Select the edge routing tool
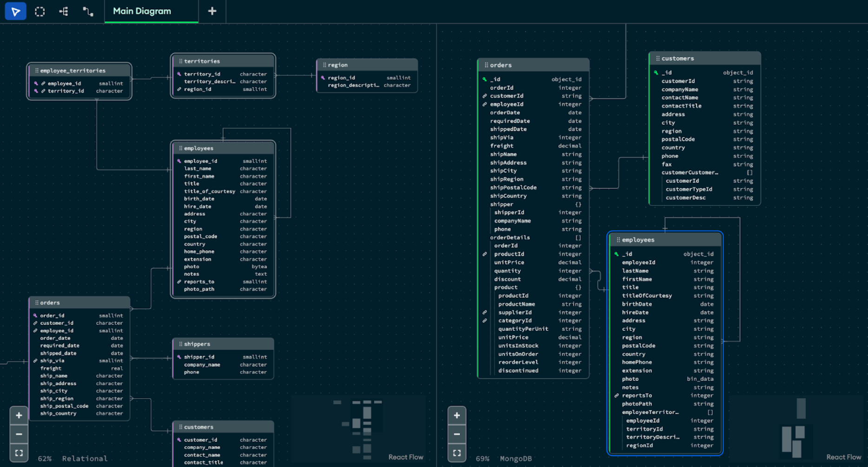The width and height of the screenshot is (868, 467). (x=88, y=11)
